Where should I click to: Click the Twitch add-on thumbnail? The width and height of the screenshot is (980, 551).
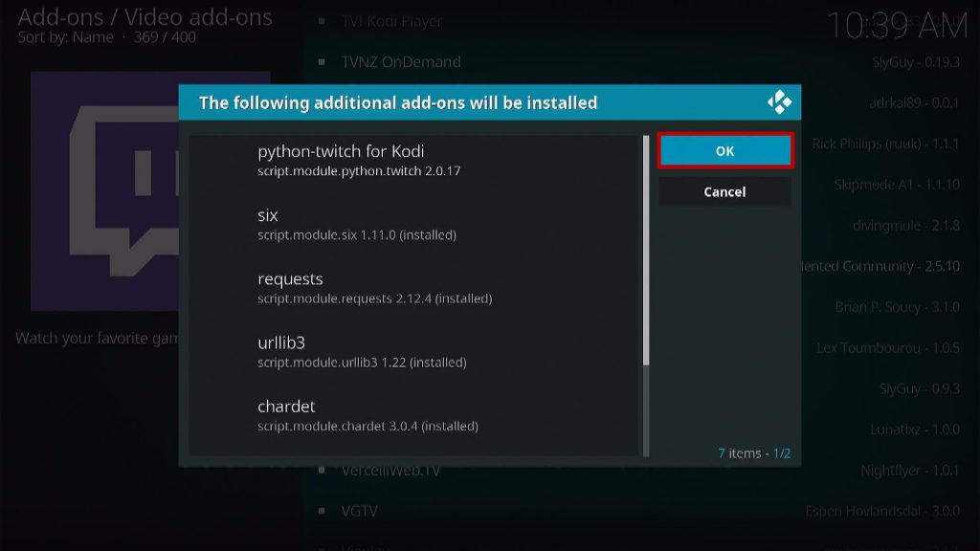(x=105, y=190)
